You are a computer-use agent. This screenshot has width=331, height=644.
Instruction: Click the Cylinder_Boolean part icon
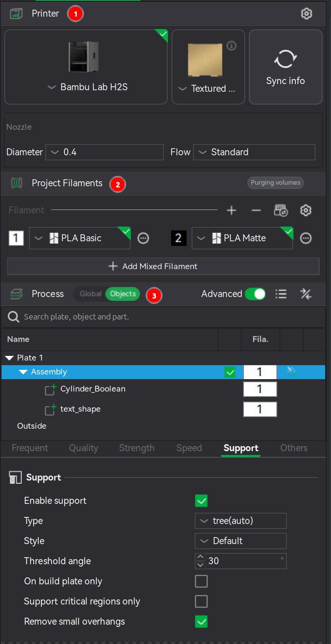pos(50,389)
